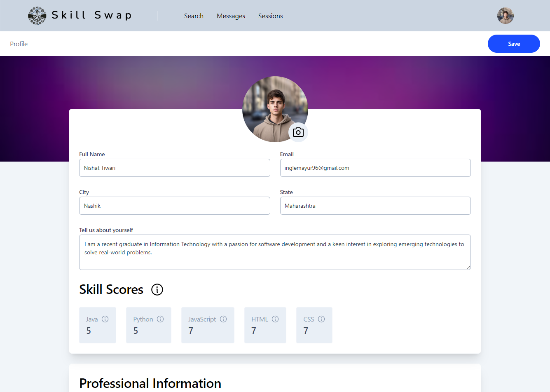Click the Profile breadcrumb link

(x=19, y=43)
